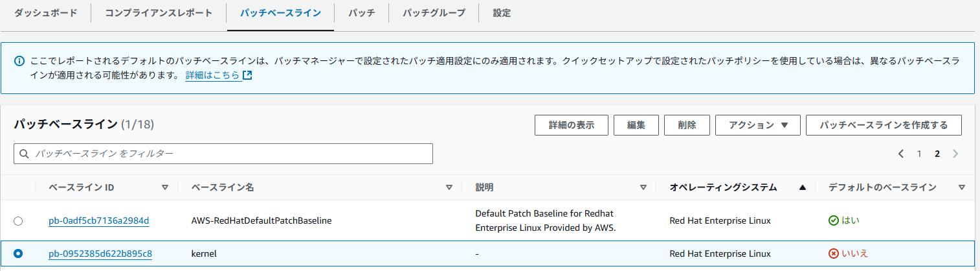The width and height of the screenshot is (980, 271).
Task: Open the 説明 column filter arrow
Action: point(643,187)
